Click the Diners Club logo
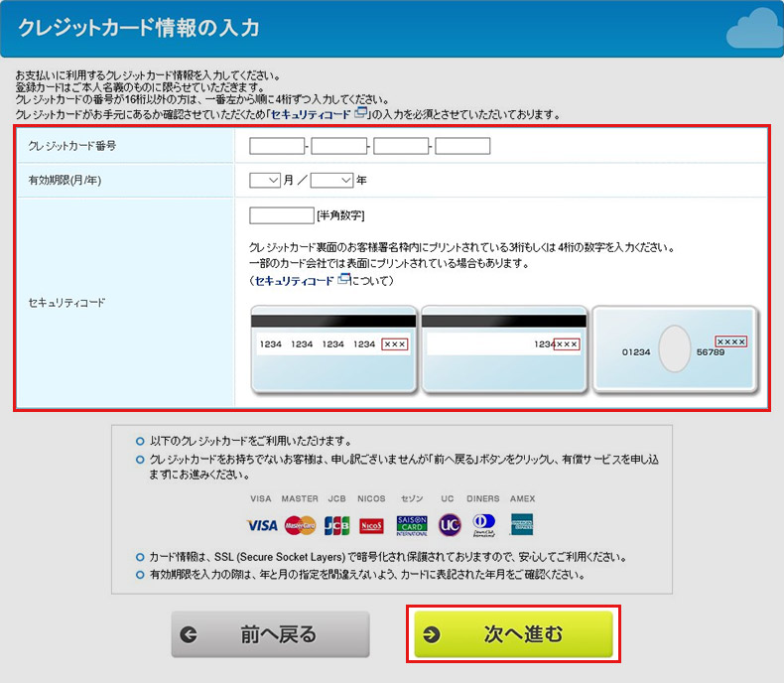The width and height of the screenshot is (784, 683). coord(484,524)
